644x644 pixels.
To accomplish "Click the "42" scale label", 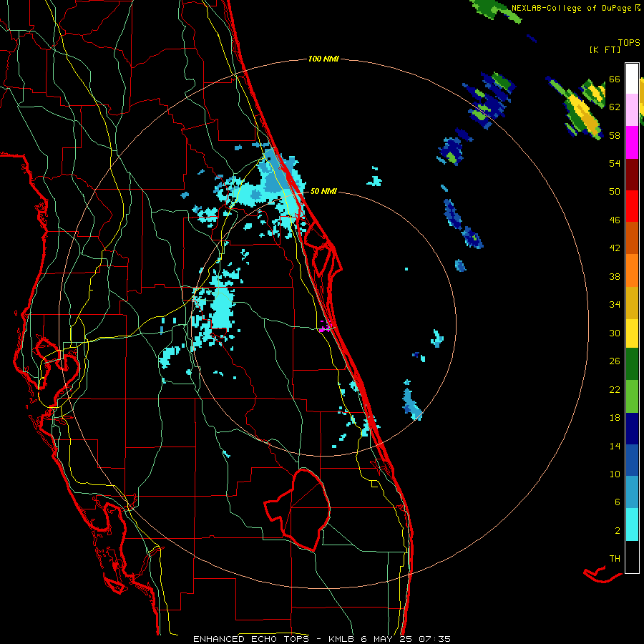I will click(615, 248).
